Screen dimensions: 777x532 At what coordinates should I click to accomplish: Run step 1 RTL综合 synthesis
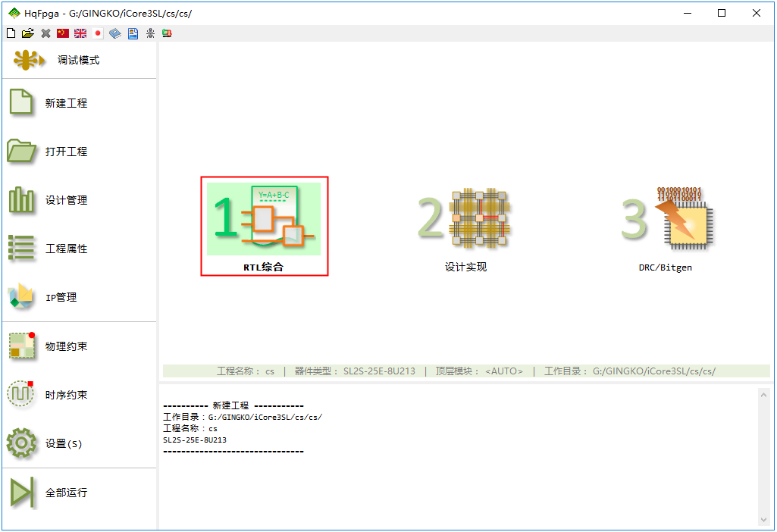264,226
